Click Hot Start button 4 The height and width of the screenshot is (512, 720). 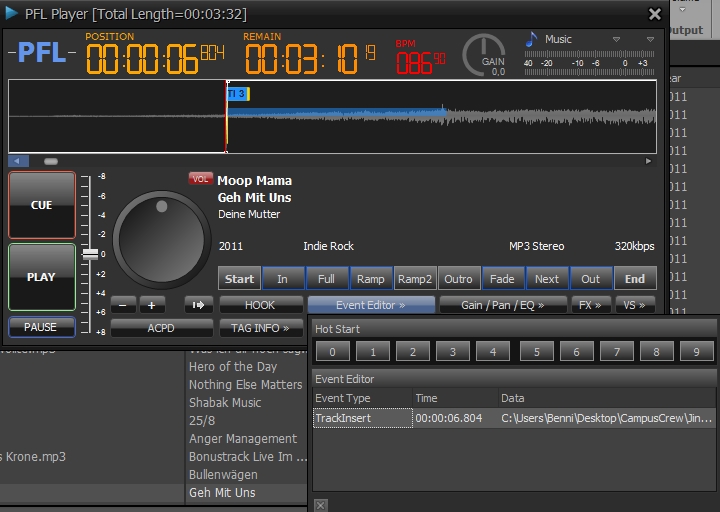point(493,352)
